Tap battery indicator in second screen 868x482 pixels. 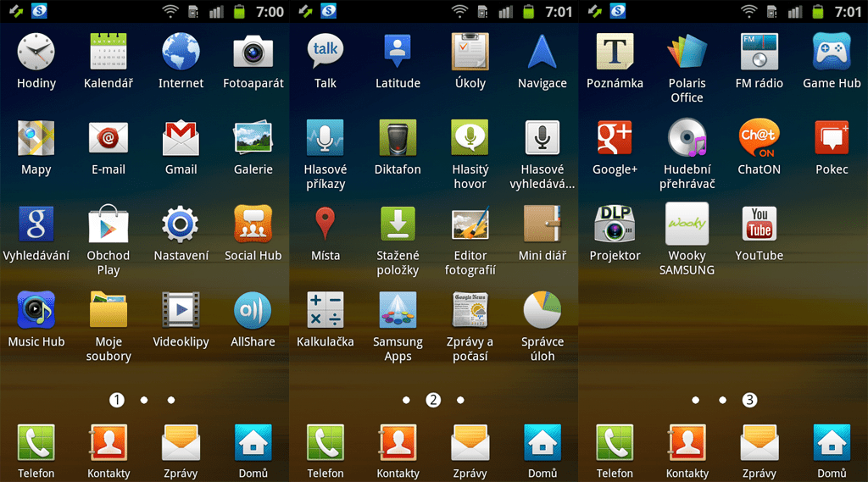[x=529, y=11]
